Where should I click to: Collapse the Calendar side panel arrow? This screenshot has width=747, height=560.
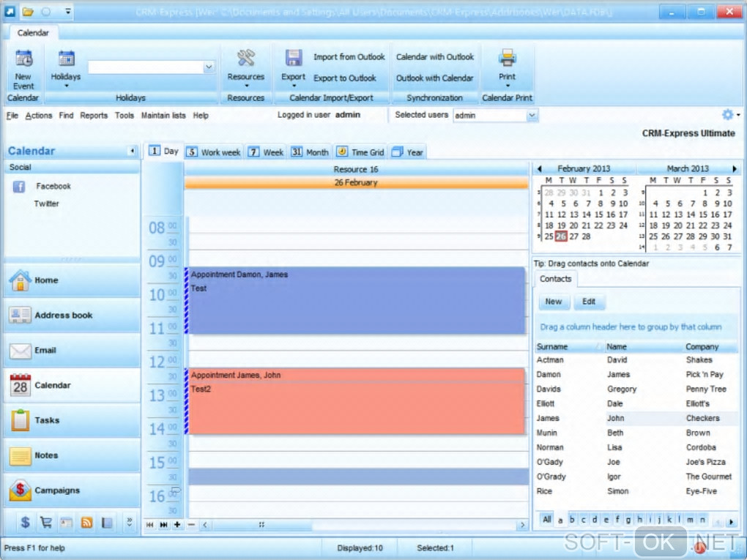pos(132,151)
